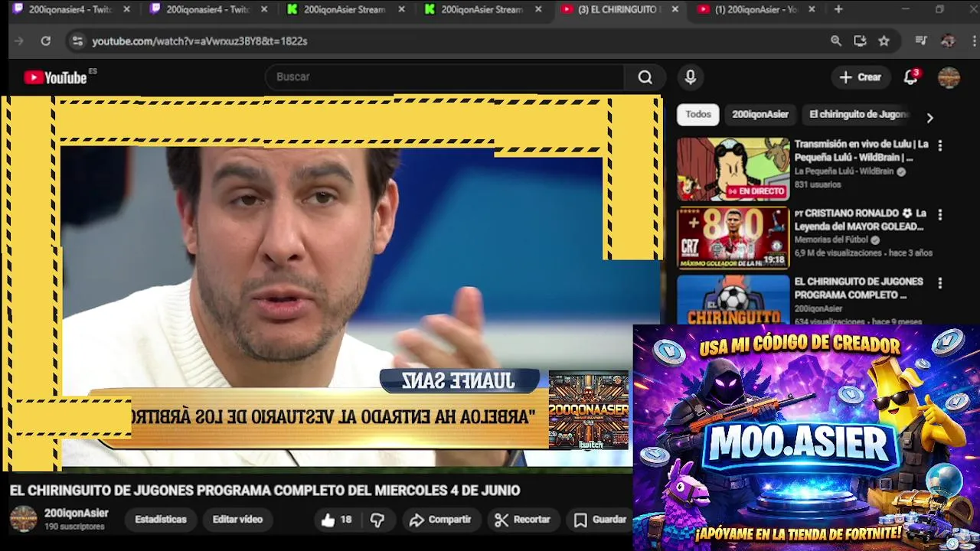Select the 200iqonAsier filter chip
The height and width of the screenshot is (551, 980).
point(759,115)
